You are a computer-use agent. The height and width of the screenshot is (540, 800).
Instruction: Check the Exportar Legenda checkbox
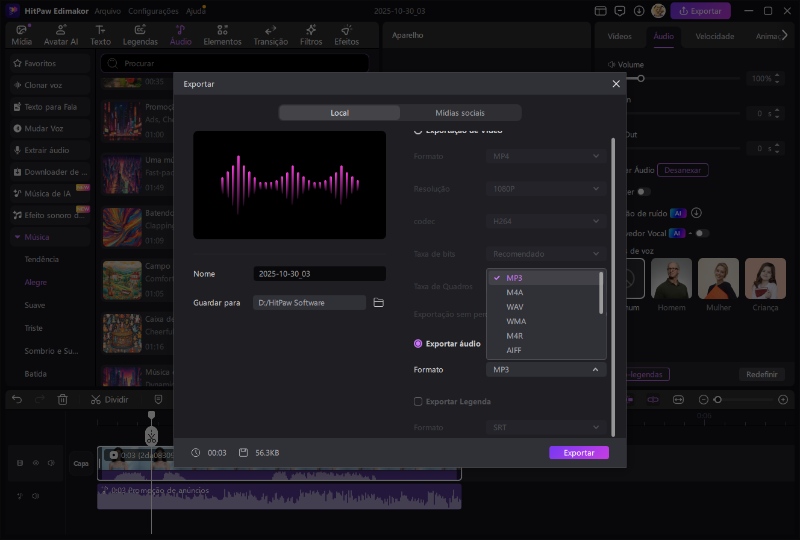418,401
